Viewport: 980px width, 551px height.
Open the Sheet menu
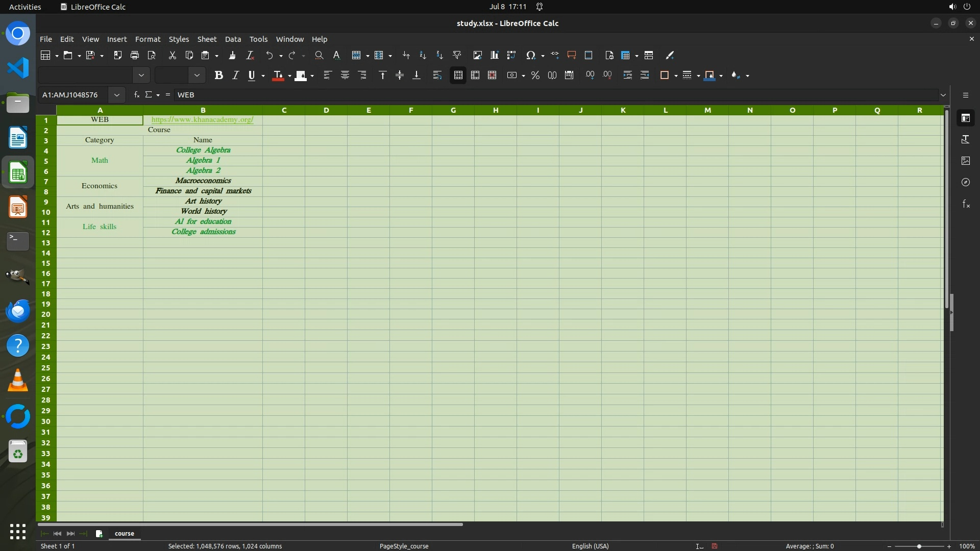(x=207, y=39)
